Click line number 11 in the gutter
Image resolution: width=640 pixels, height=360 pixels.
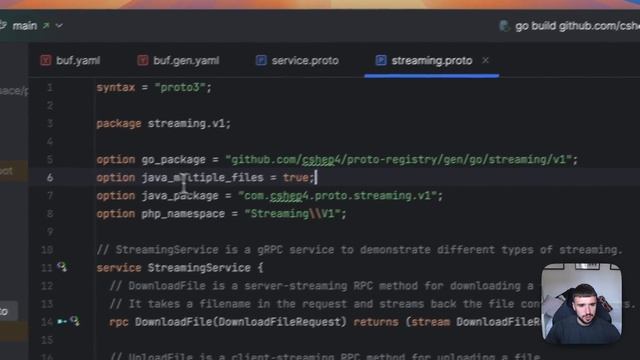click(47, 268)
